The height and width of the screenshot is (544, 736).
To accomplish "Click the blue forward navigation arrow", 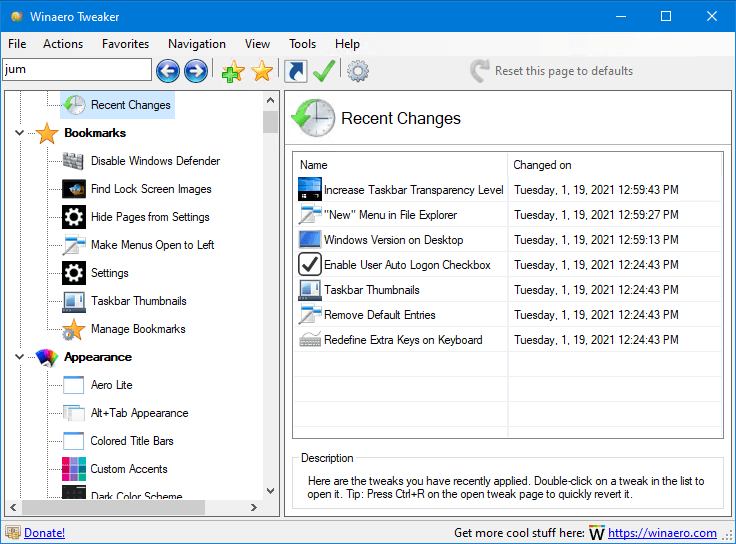I will (x=196, y=70).
